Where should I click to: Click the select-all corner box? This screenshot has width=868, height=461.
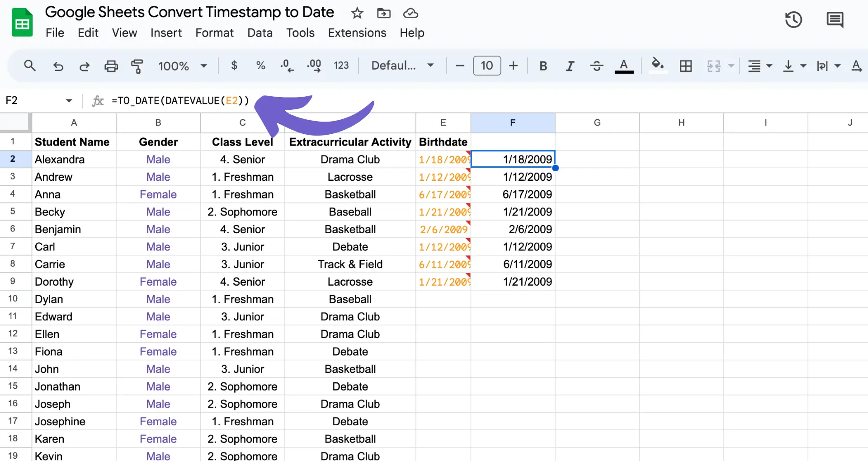[15, 122]
